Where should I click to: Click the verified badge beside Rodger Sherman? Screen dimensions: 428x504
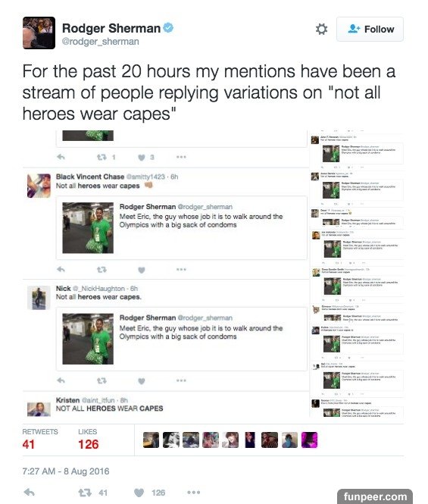point(168,28)
